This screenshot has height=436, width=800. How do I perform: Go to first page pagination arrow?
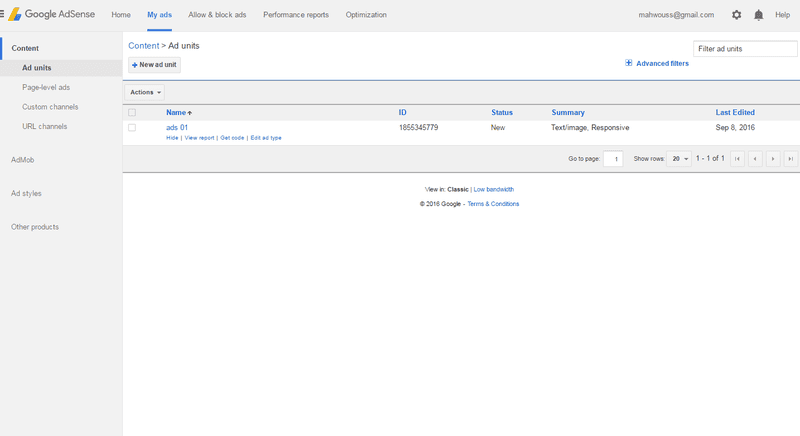tap(738, 158)
